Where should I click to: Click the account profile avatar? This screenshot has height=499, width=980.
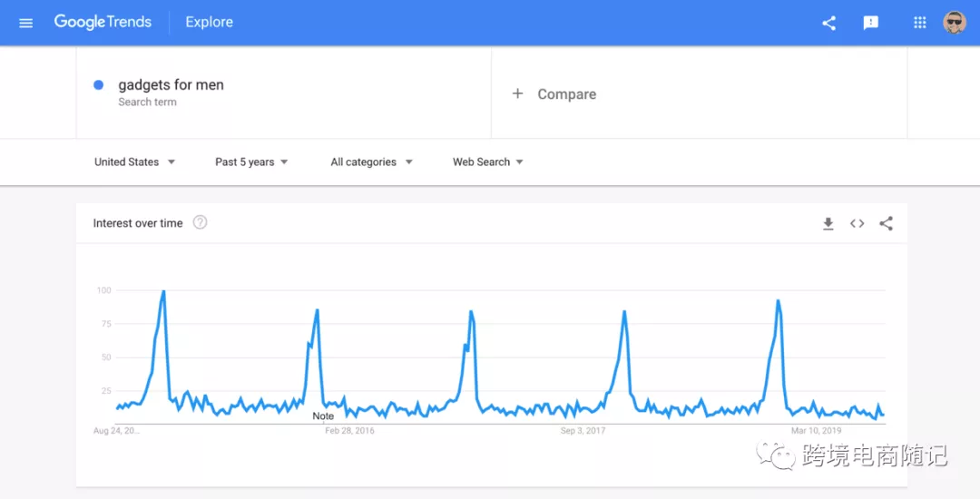pos(955,23)
